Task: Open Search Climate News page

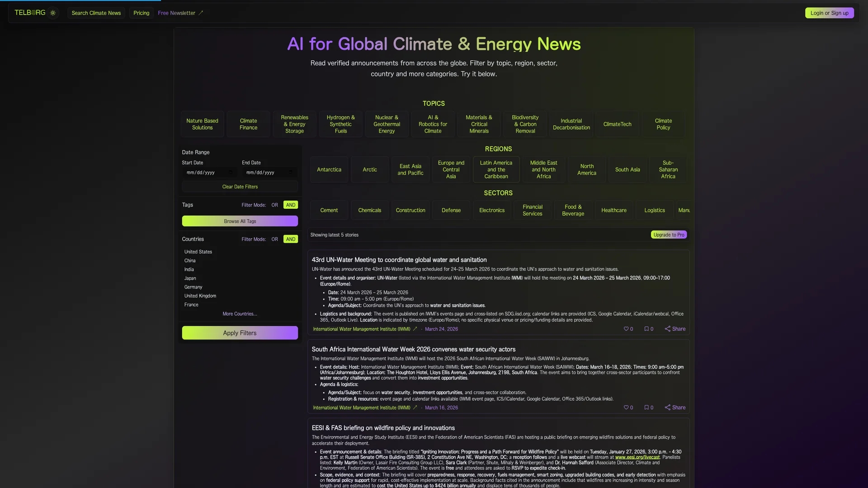Action: (96, 13)
